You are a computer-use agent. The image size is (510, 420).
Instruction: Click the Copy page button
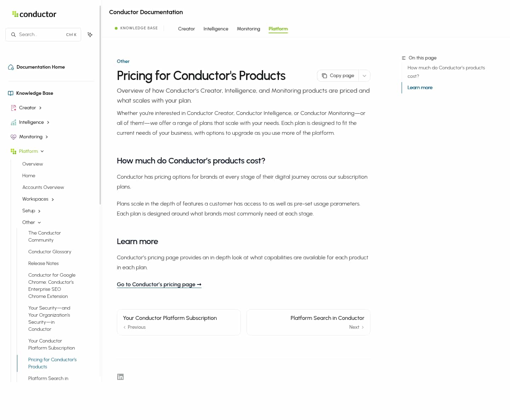338,76
